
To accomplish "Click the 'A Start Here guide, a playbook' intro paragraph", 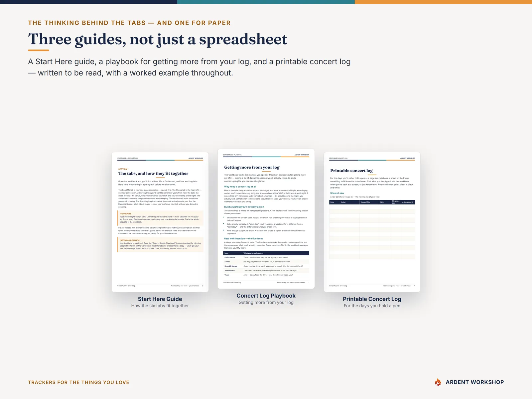I will (189, 67).
